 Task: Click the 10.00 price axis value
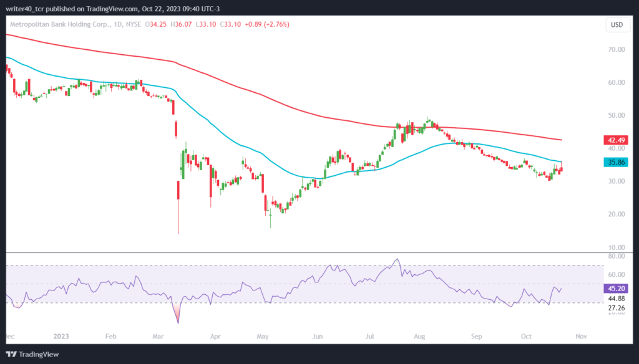(x=616, y=247)
